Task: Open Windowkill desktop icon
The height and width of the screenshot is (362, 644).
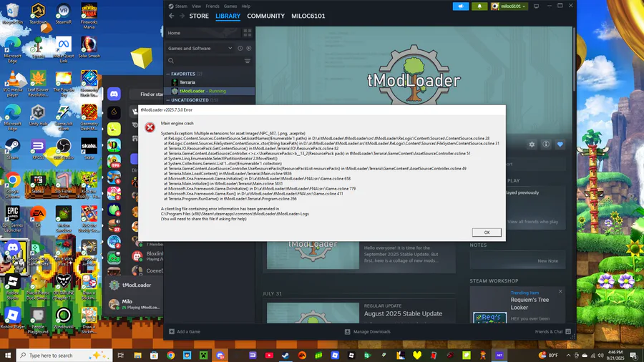Action: (64, 319)
